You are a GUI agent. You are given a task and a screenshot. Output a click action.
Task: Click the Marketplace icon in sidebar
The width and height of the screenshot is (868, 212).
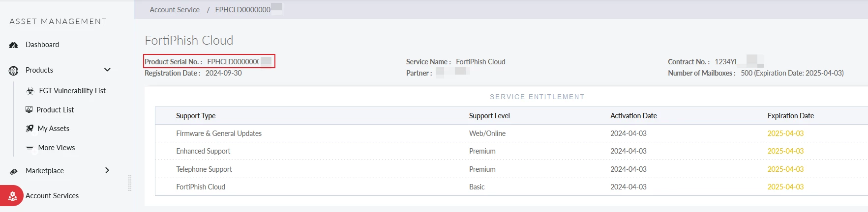pyautogui.click(x=14, y=171)
